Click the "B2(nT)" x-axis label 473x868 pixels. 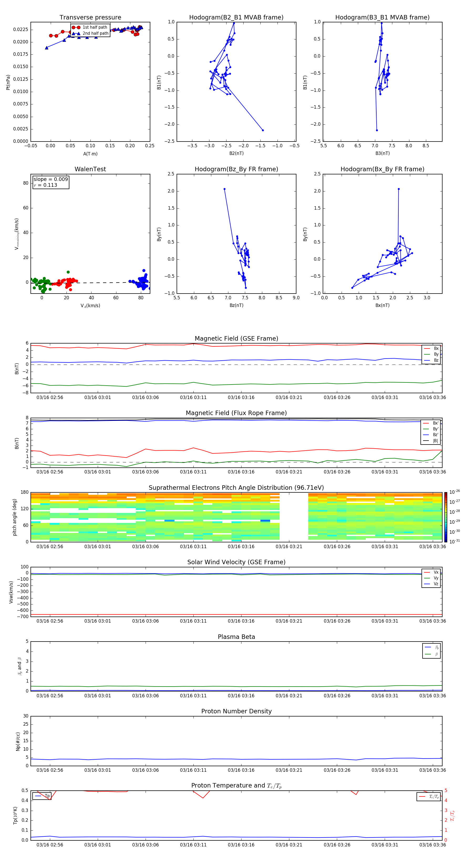[x=236, y=153]
